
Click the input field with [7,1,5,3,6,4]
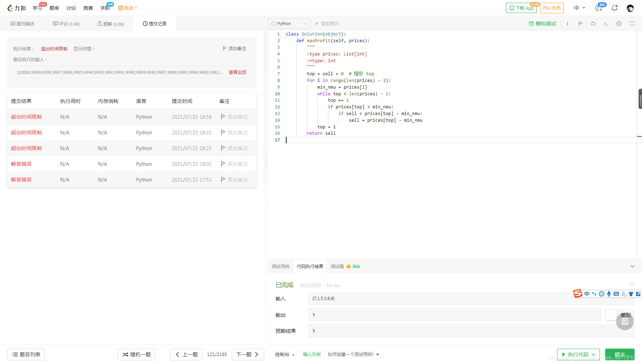[x=471, y=299]
